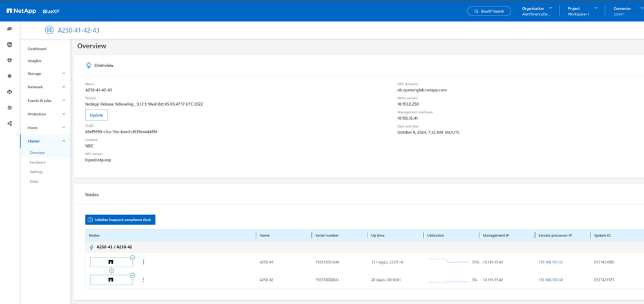Screen dimensions: 644x304
Task: Collapse the Cluster menu section
Action: [x=45, y=141]
